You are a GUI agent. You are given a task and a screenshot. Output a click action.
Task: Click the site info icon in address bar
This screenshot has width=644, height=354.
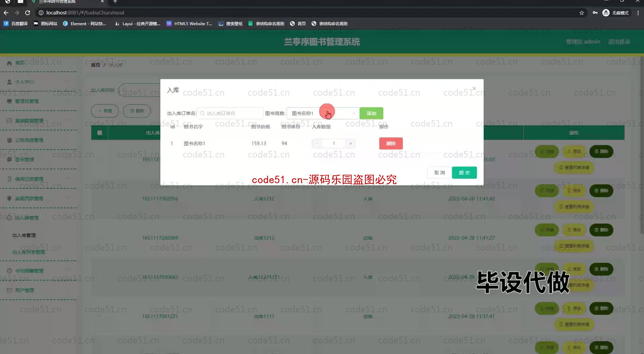pyautogui.click(x=41, y=13)
